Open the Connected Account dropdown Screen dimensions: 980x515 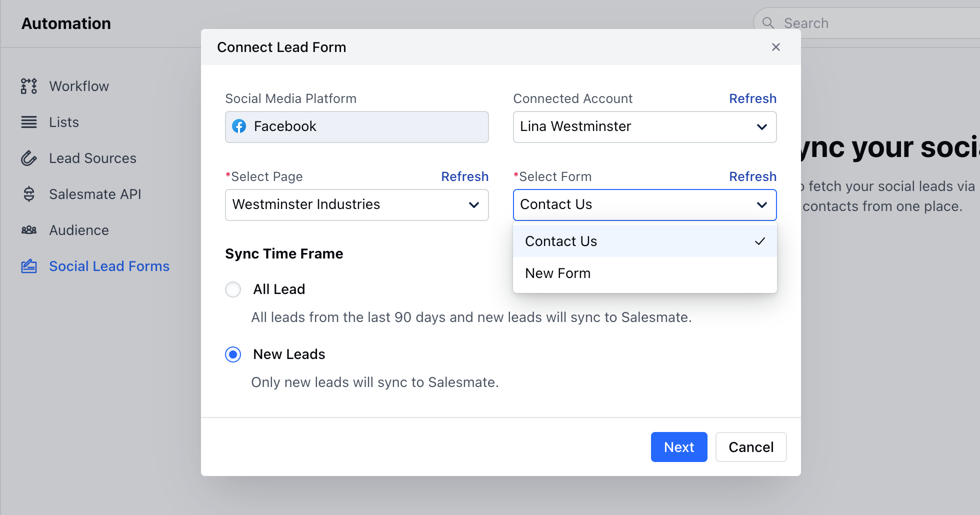pyautogui.click(x=644, y=126)
